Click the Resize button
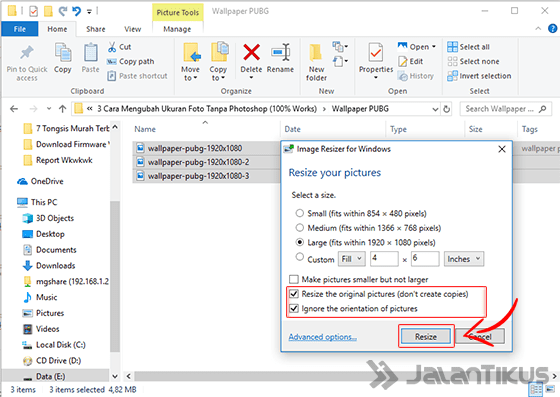 pyautogui.click(x=426, y=336)
